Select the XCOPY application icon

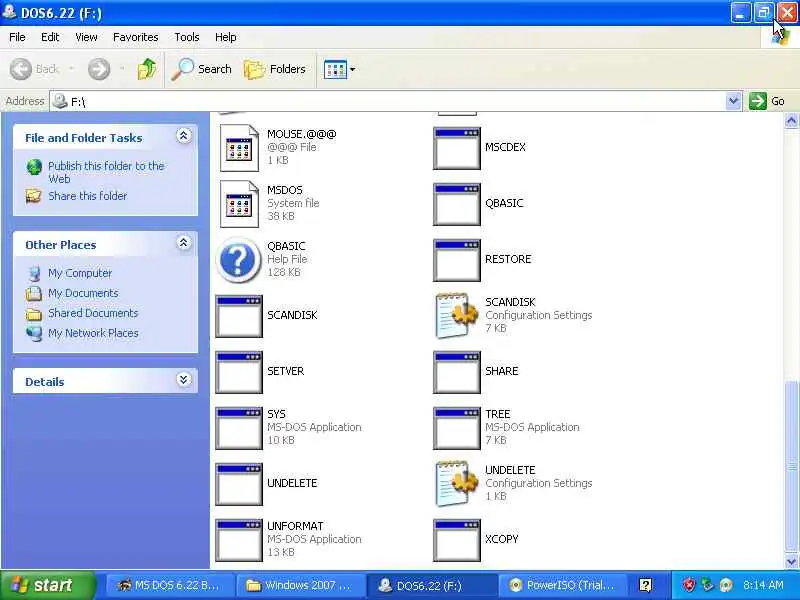click(457, 540)
